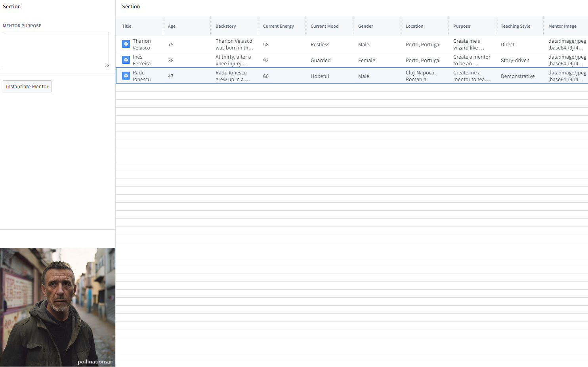
Task: Sort by the Title column header
Action: [x=127, y=26]
